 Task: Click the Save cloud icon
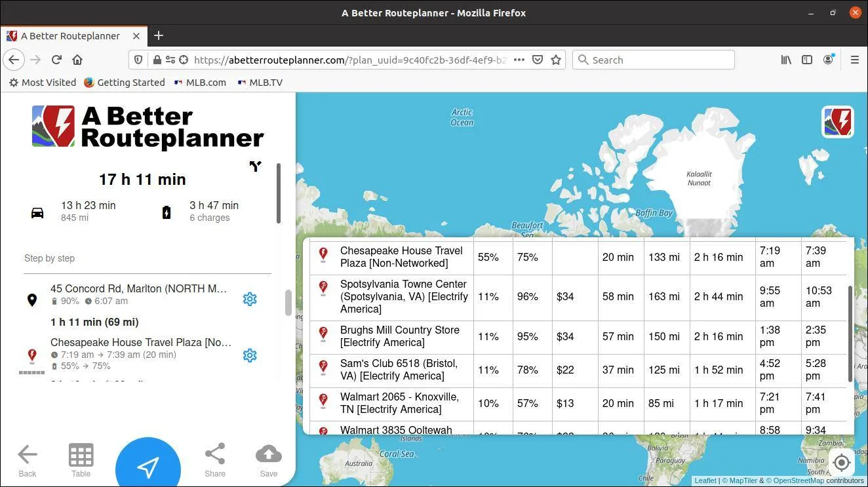coord(269,454)
